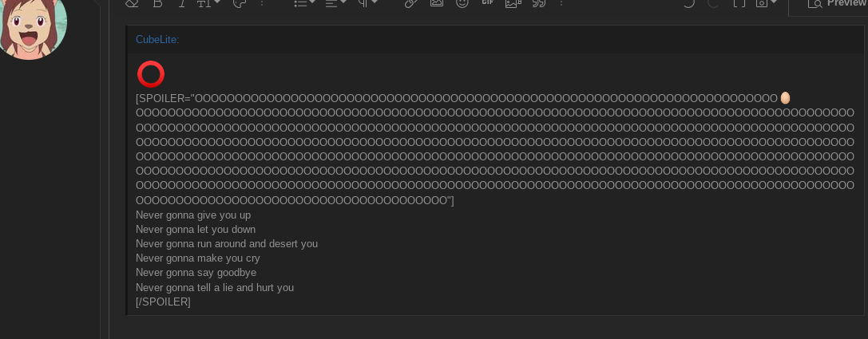Screen dimensions: 868x339
Task: Open the list options dropdown
Action: click(304, 2)
